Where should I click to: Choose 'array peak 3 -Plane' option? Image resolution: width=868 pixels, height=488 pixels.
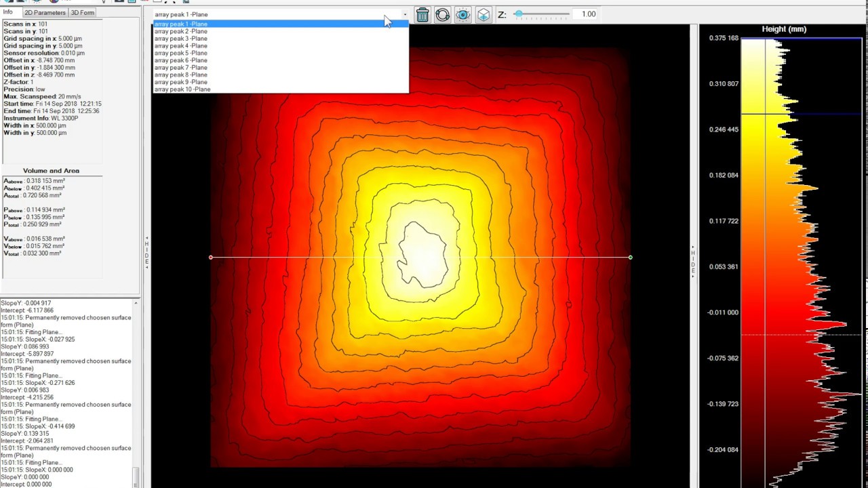(x=281, y=39)
